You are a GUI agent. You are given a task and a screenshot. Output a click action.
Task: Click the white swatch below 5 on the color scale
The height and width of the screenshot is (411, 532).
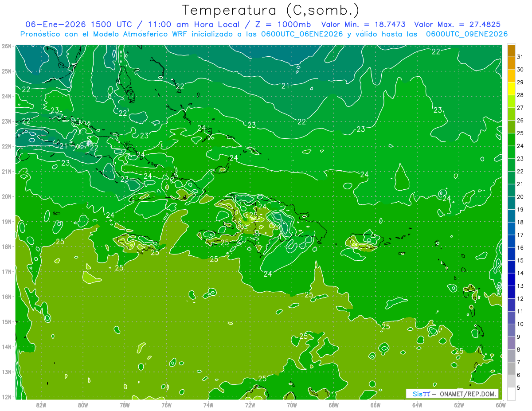point(511,394)
